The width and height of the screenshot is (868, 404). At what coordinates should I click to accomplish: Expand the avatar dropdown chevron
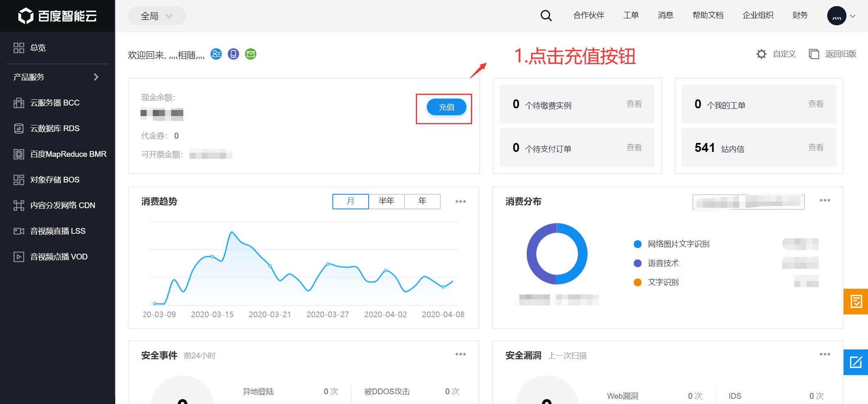(x=853, y=16)
